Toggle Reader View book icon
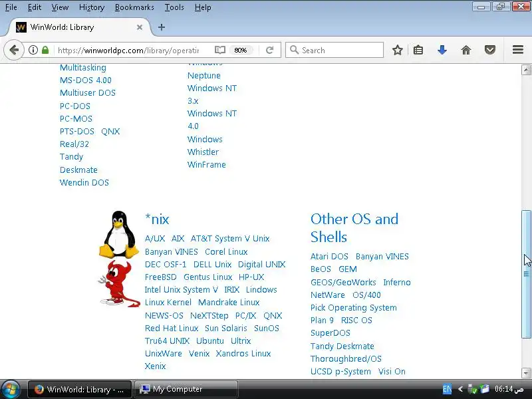This screenshot has height=399, width=532. point(220,51)
